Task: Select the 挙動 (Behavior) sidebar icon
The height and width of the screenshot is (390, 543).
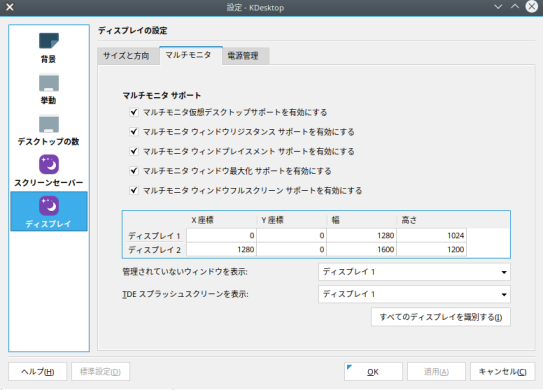Action: click(49, 82)
